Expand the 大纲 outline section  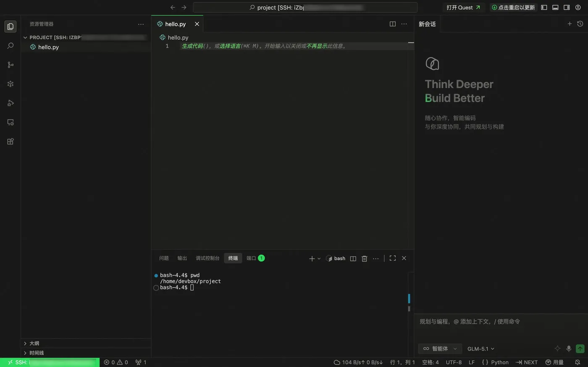(x=86, y=343)
